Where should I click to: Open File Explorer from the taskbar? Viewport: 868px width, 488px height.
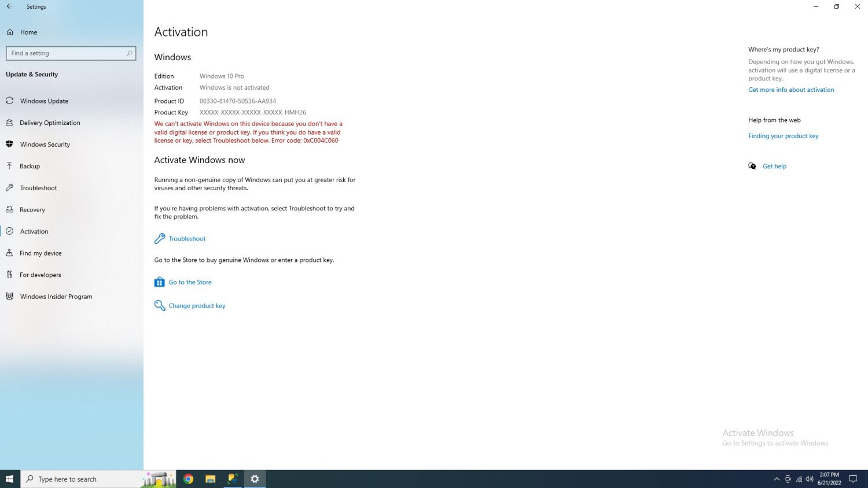210,479
